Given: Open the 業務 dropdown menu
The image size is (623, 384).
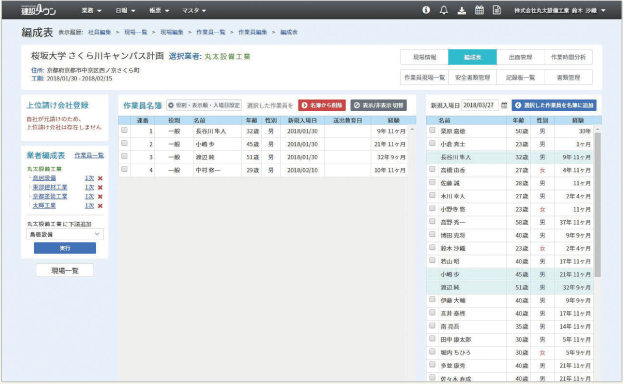Looking at the screenshot, I should pyautogui.click(x=91, y=11).
